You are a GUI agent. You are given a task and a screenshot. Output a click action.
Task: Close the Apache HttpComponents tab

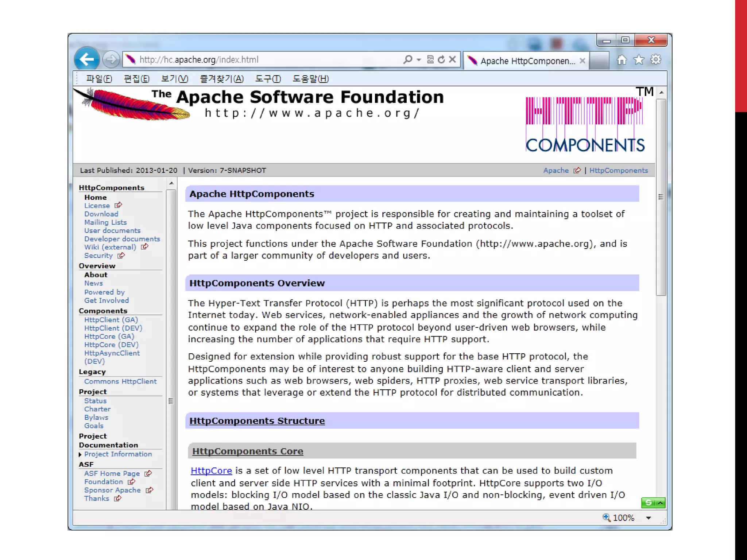coord(582,61)
